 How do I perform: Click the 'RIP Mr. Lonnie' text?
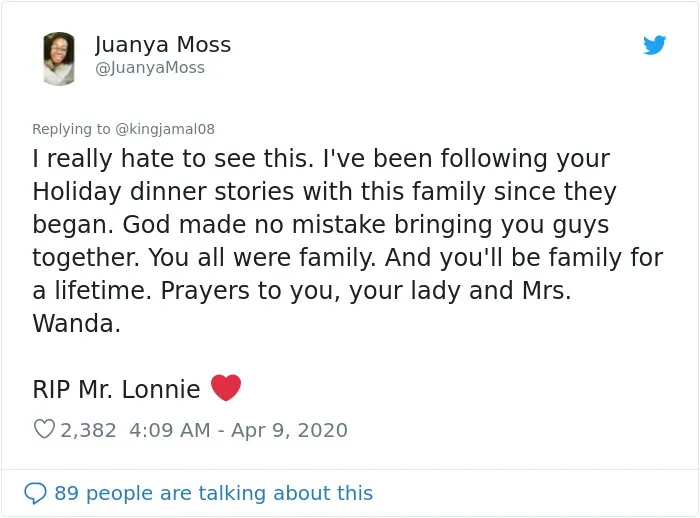pos(117,389)
